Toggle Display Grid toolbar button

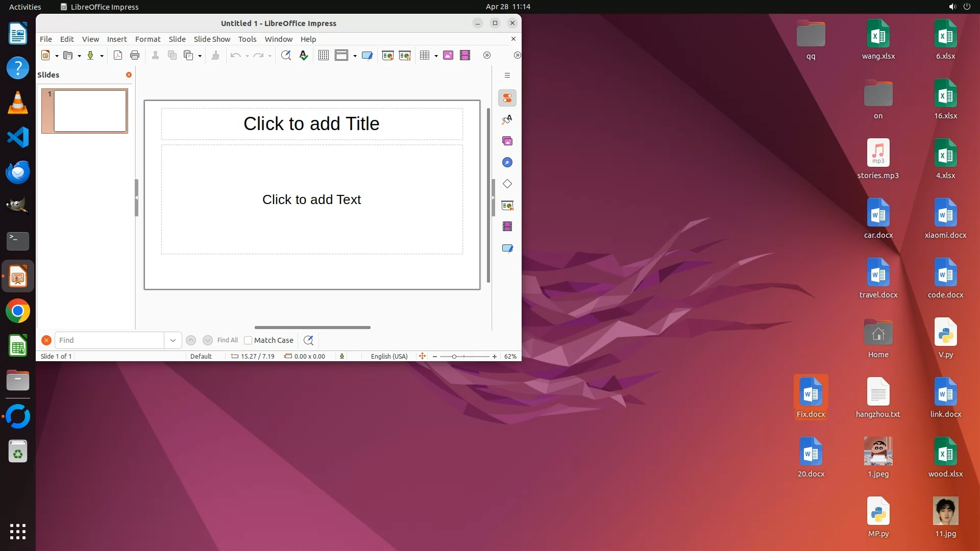[x=324, y=55]
